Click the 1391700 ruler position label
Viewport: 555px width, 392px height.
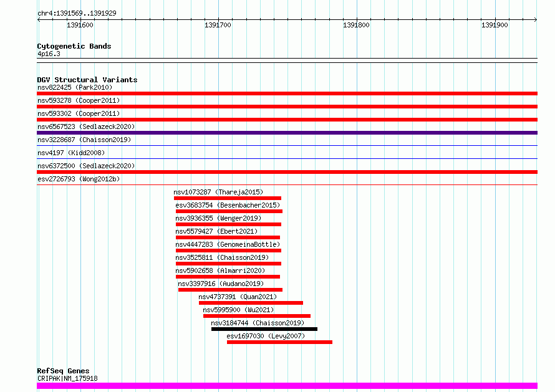click(218, 25)
